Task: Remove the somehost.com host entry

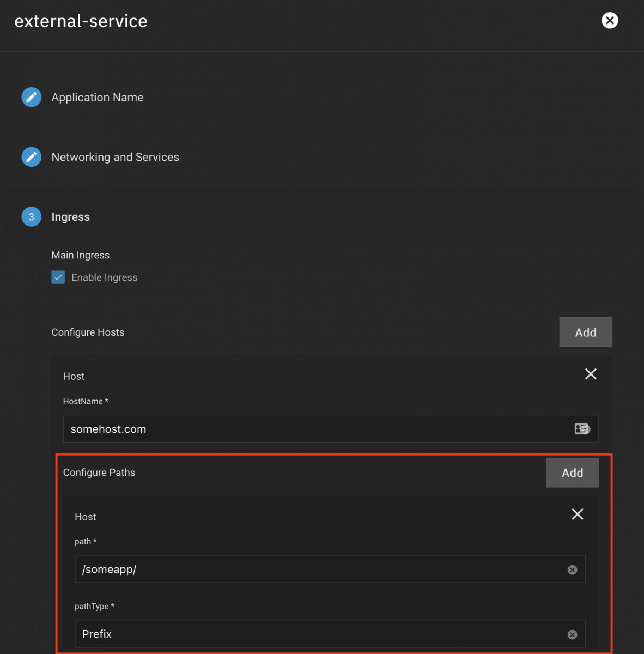Action: [591, 374]
